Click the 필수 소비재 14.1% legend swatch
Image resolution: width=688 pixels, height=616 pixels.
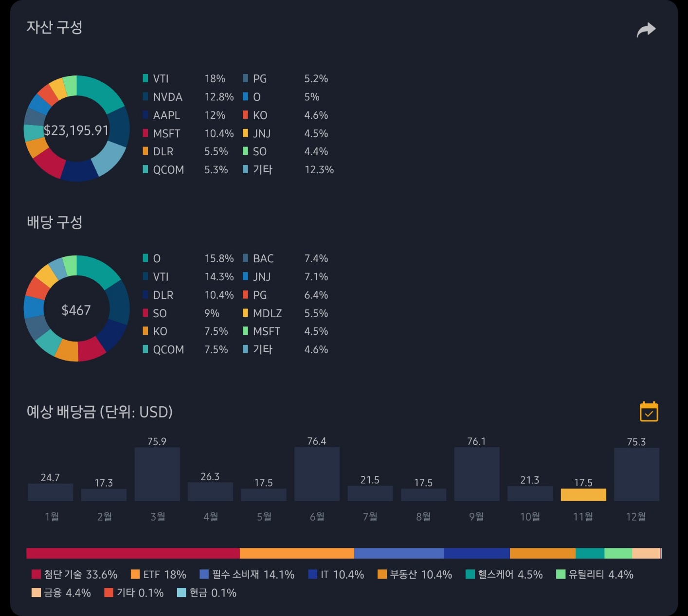pos(204,575)
